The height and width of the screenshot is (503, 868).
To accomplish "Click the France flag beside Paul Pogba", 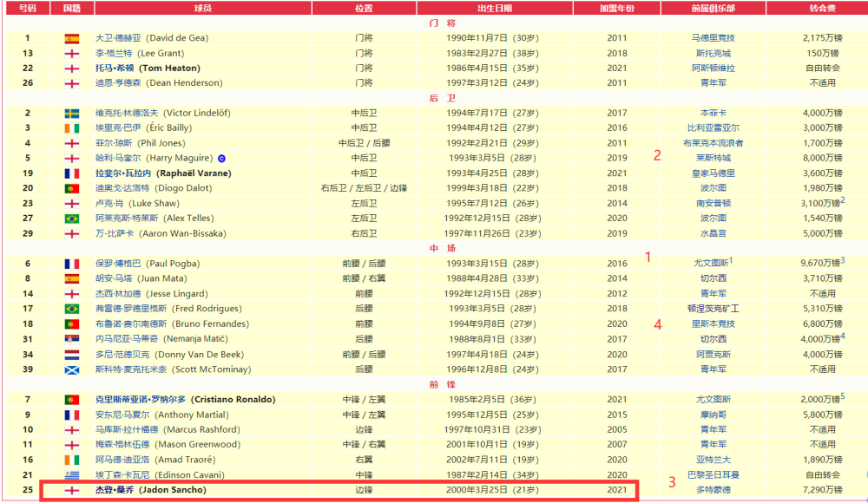I will tap(72, 264).
